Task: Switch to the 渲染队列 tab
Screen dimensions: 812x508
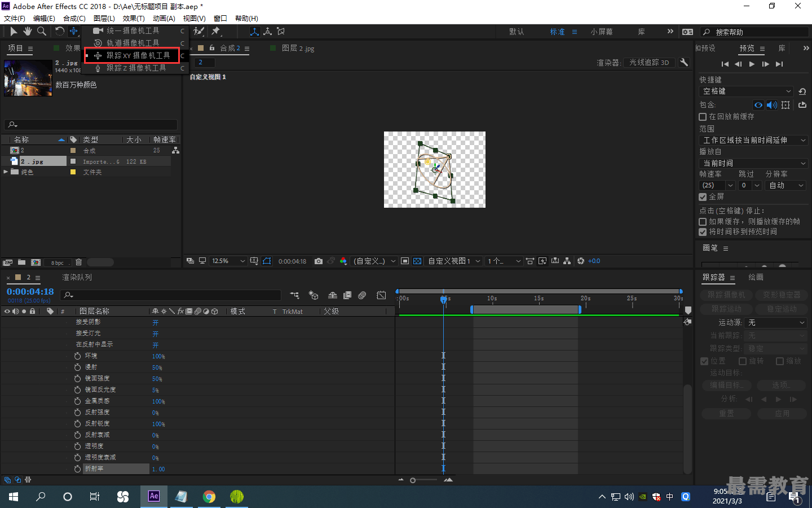Action: pyautogui.click(x=77, y=277)
